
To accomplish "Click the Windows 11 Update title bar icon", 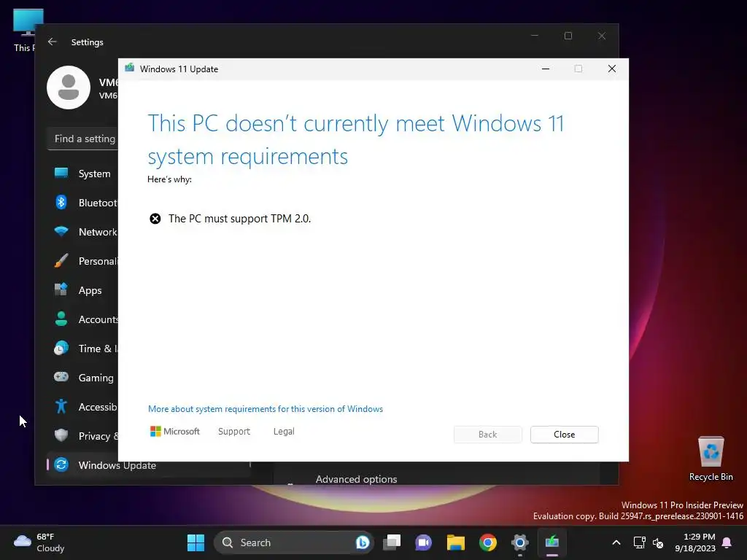I will pos(130,69).
